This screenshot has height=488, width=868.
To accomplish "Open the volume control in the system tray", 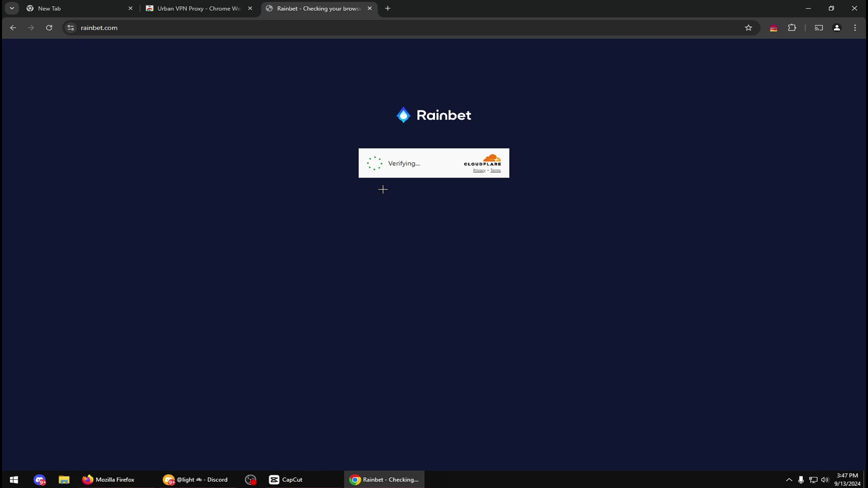I will [825, 479].
